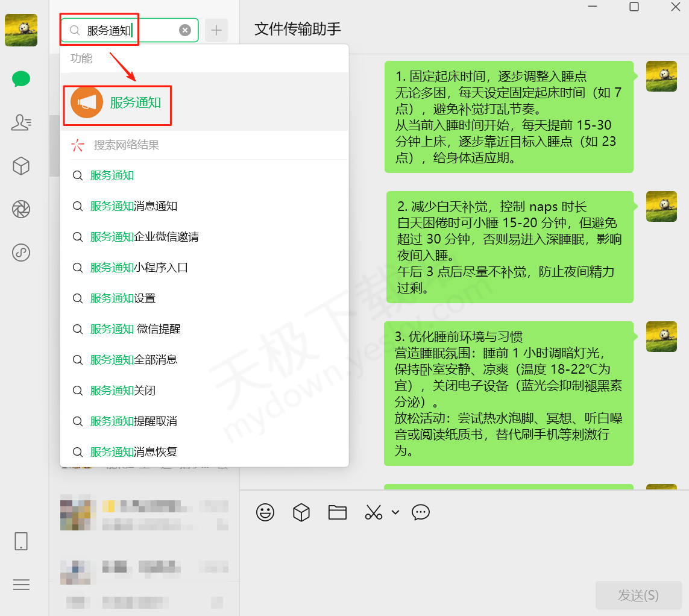
Task: Click your profile avatar at top left
Action: coord(21,30)
